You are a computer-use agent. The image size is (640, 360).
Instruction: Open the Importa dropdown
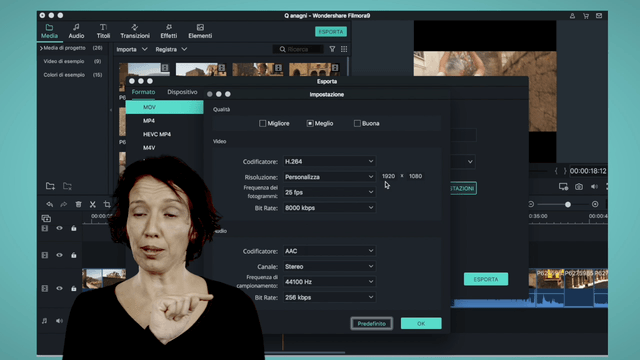(131, 49)
